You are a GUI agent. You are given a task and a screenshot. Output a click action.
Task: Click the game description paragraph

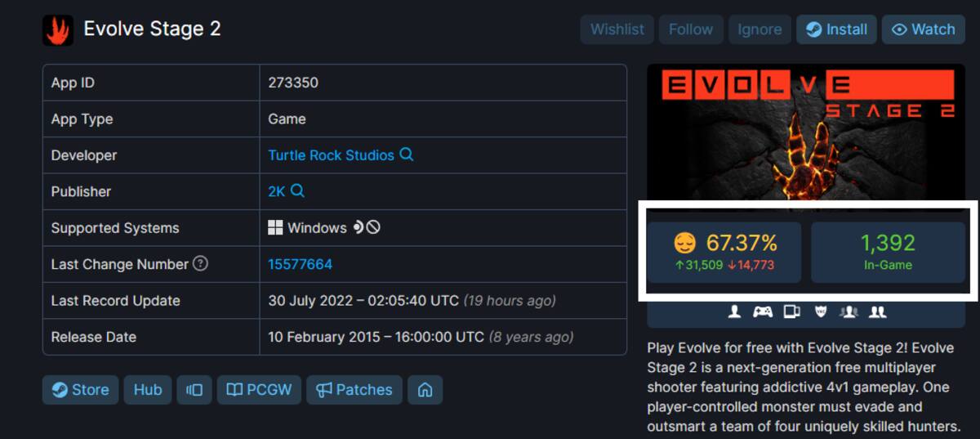(x=804, y=387)
